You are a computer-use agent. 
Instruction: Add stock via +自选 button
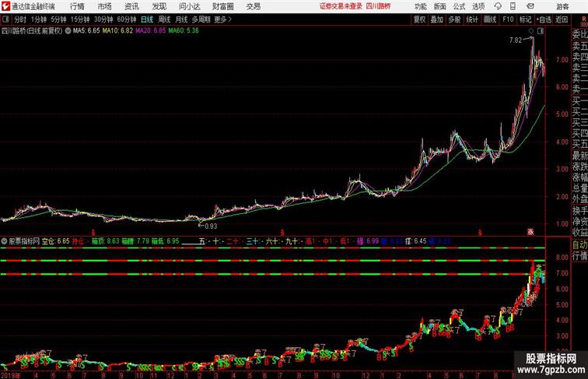(544, 19)
